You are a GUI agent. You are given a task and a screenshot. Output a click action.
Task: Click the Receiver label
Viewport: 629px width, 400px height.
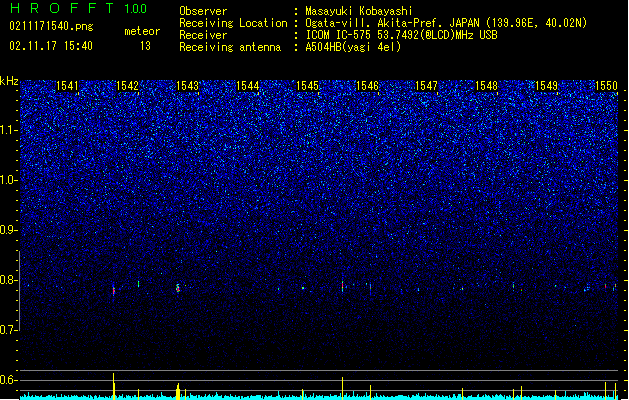pyautogui.click(x=203, y=35)
